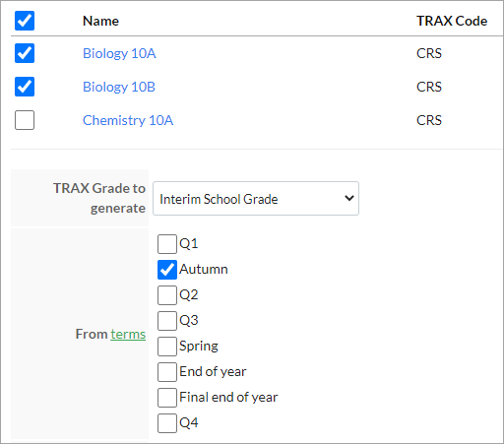This screenshot has width=504, height=444.
Task: Disable the Autumn term checkbox
Action: 167,270
